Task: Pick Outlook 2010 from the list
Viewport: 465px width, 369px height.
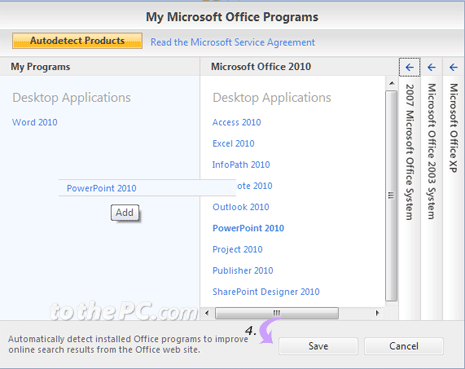Action: click(241, 207)
